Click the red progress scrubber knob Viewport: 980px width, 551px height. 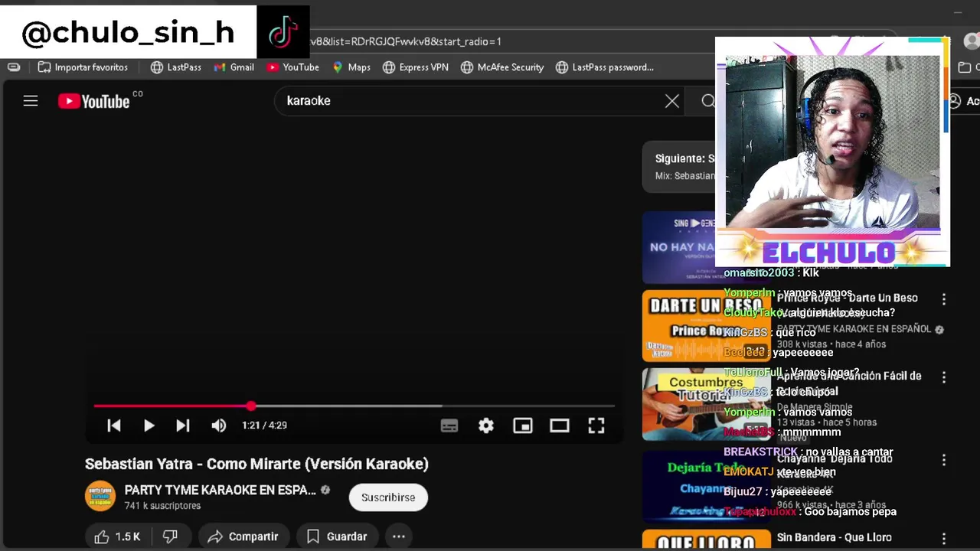point(251,406)
